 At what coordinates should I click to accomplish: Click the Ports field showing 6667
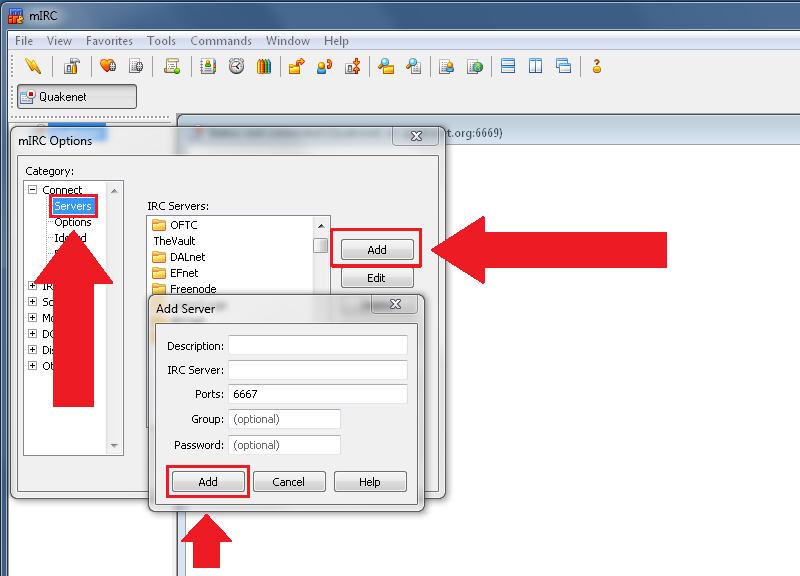317,394
